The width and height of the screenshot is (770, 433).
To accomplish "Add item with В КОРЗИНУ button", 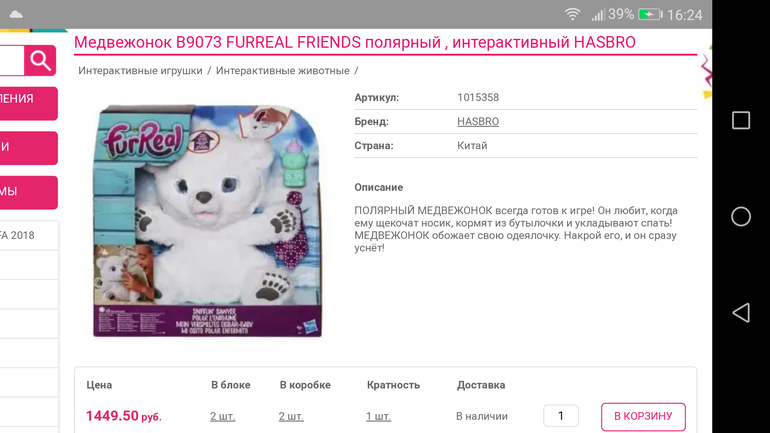I will (x=643, y=416).
